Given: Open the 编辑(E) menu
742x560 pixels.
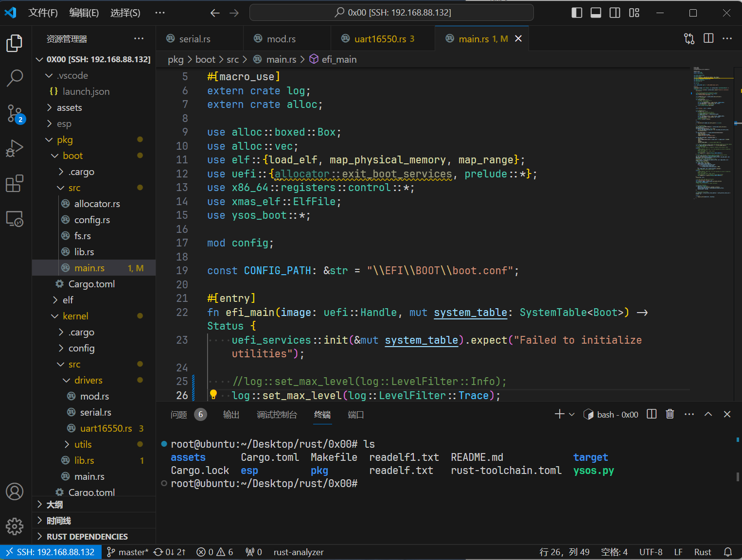Looking at the screenshot, I should point(84,13).
